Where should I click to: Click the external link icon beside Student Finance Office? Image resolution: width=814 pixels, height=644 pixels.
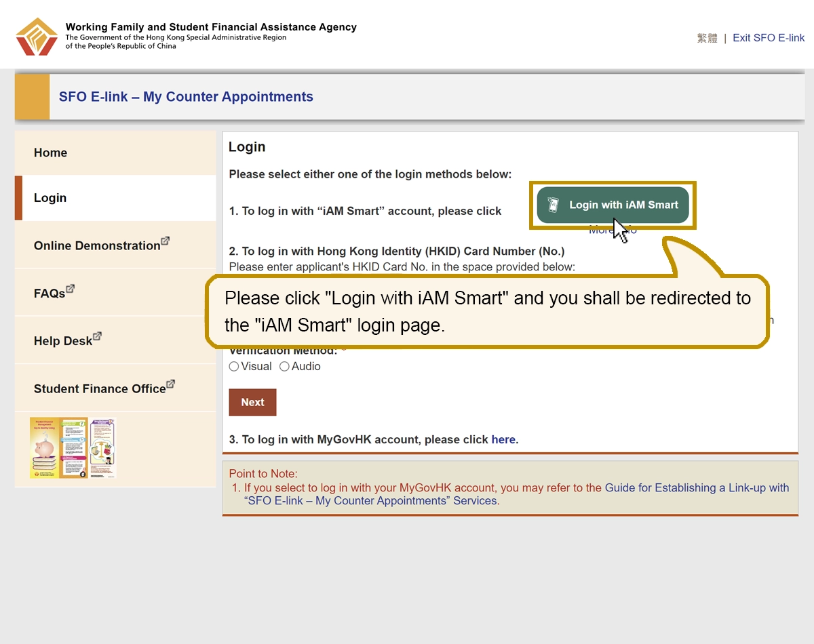(170, 384)
